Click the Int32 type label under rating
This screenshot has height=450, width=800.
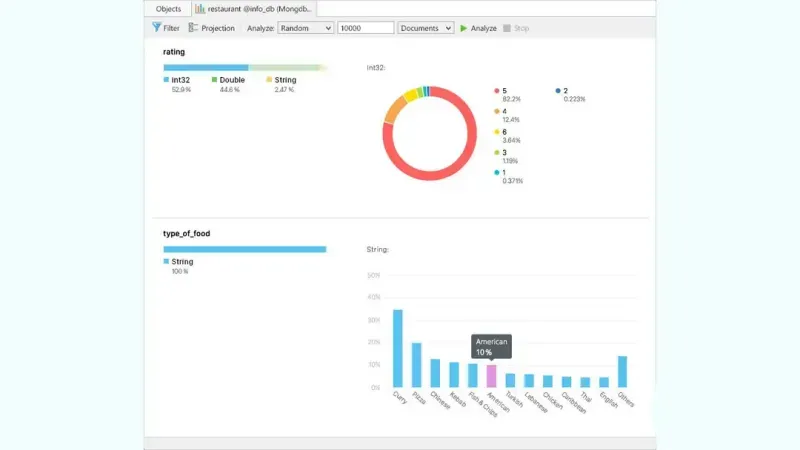pyautogui.click(x=181, y=80)
